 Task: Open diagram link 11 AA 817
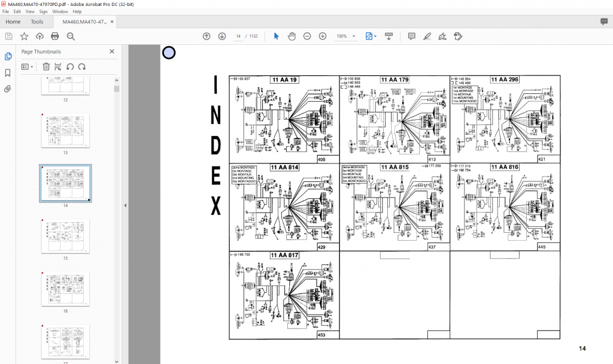pos(284,255)
